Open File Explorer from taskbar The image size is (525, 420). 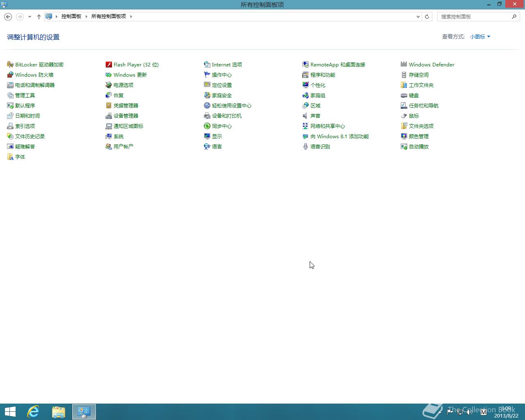[x=59, y=411]
